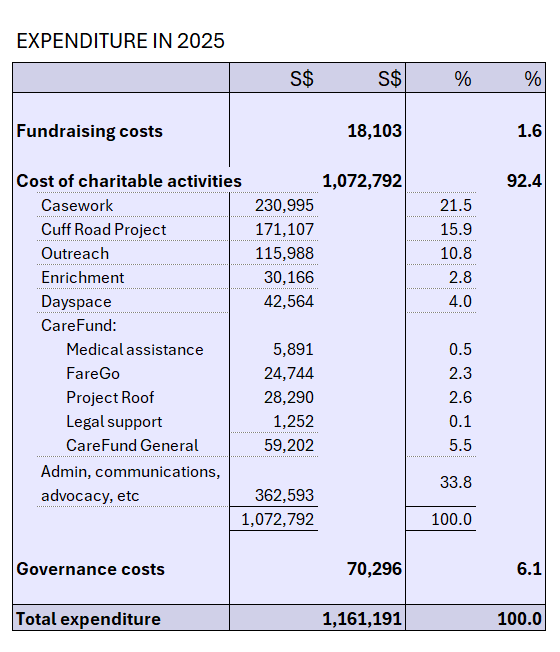
Task: Select the Dayspace row label
Action: [x=76, y=302]
